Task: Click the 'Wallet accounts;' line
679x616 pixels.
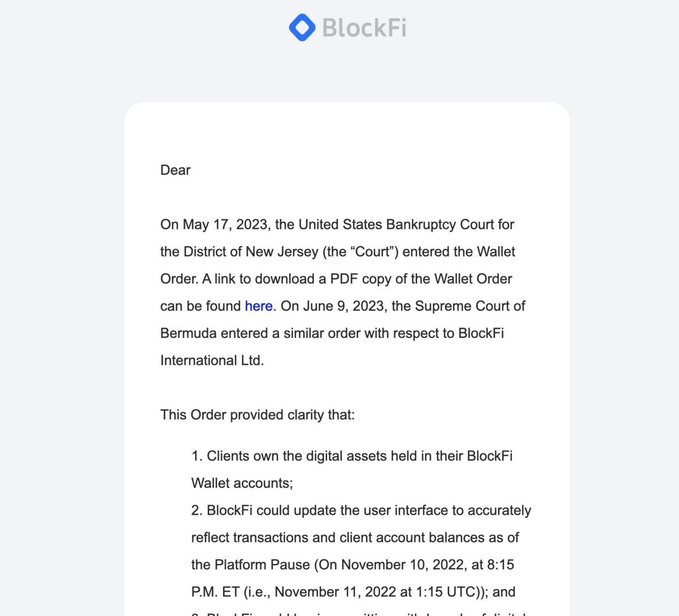Action: click(242, 484)
